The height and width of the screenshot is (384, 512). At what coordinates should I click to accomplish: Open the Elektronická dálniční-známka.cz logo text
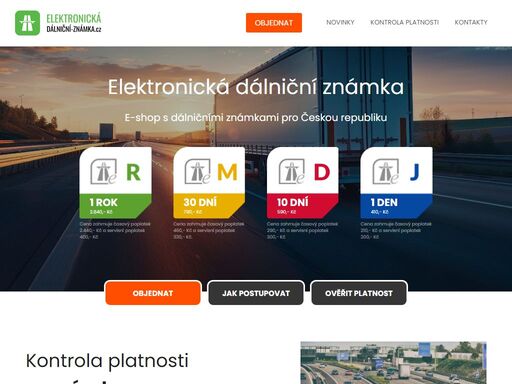point(74,23)
